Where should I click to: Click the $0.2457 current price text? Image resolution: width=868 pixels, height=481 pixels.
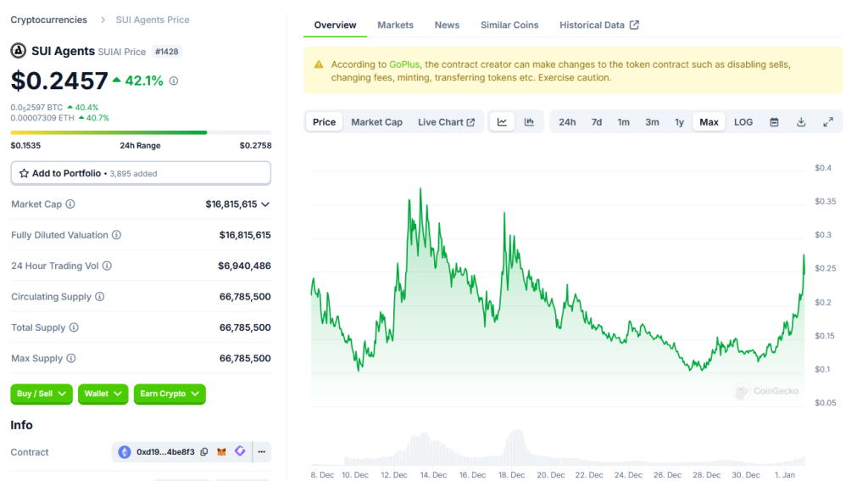[59, 81]
